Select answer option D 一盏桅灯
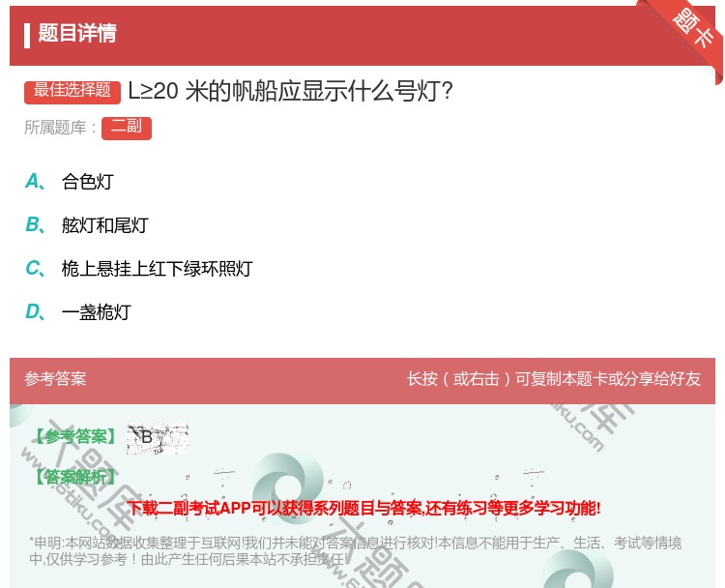The image size is (725, 588). point(78,311)
